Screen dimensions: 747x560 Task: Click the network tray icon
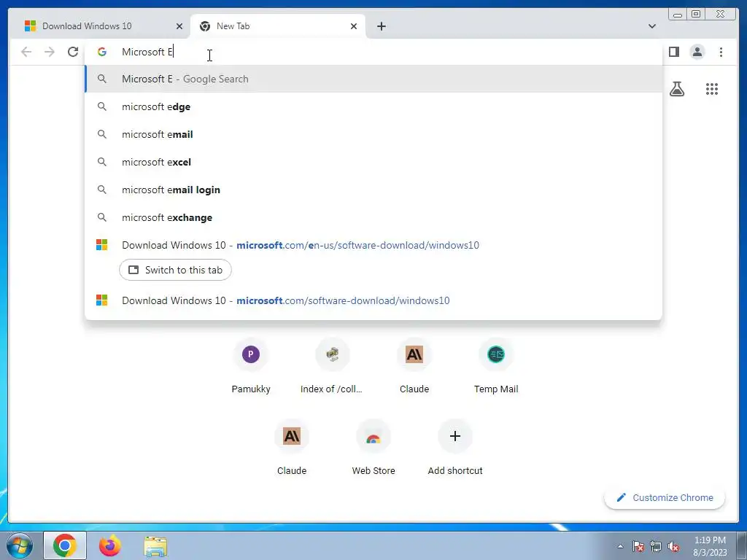656,546
